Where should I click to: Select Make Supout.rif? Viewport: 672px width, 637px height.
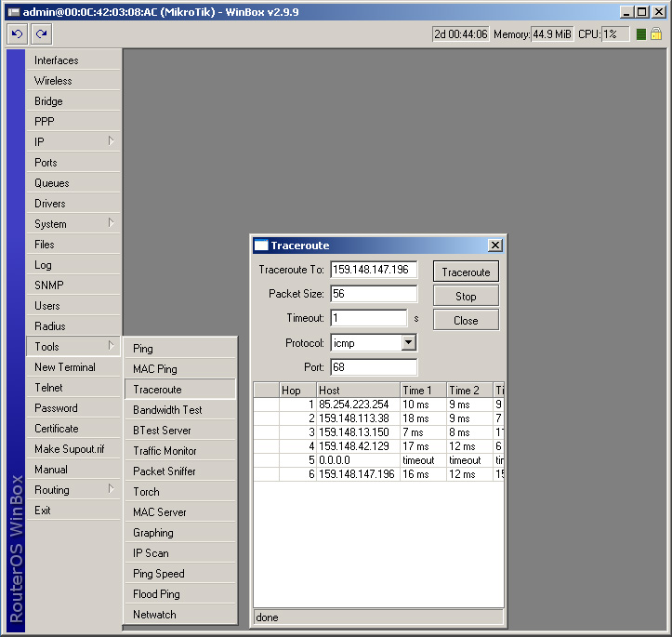(73, 449)
